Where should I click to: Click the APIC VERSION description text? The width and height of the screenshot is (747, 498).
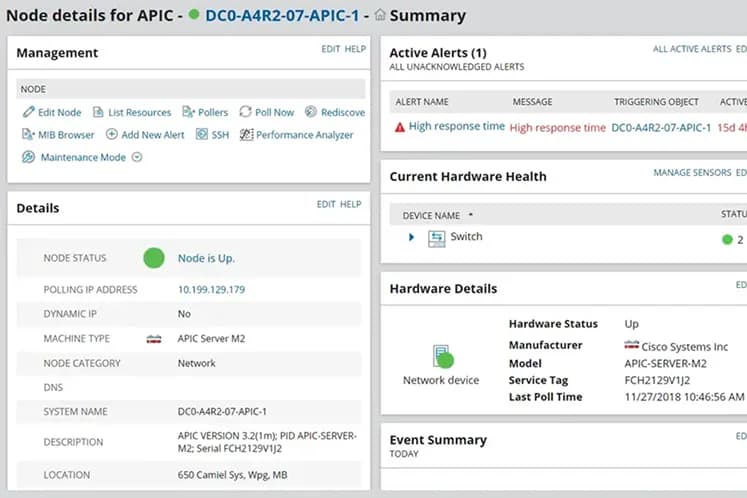pyautogui.click(x=267, y=442)
